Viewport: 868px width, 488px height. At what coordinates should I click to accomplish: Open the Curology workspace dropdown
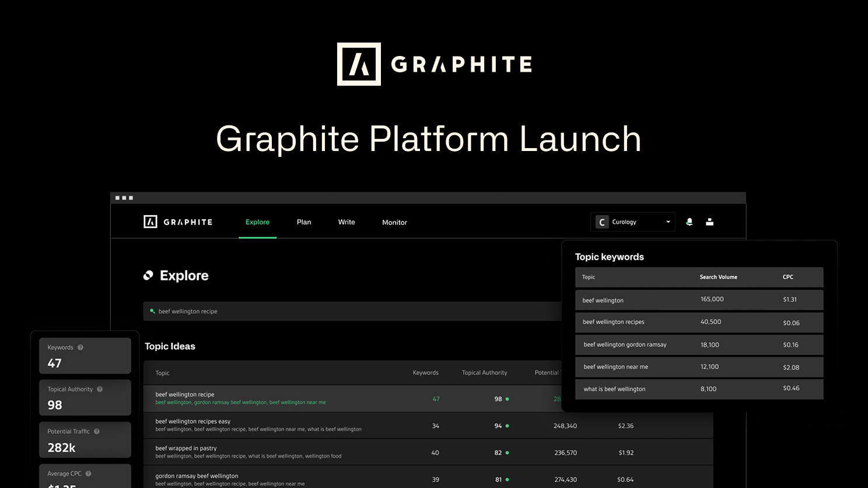668,222
